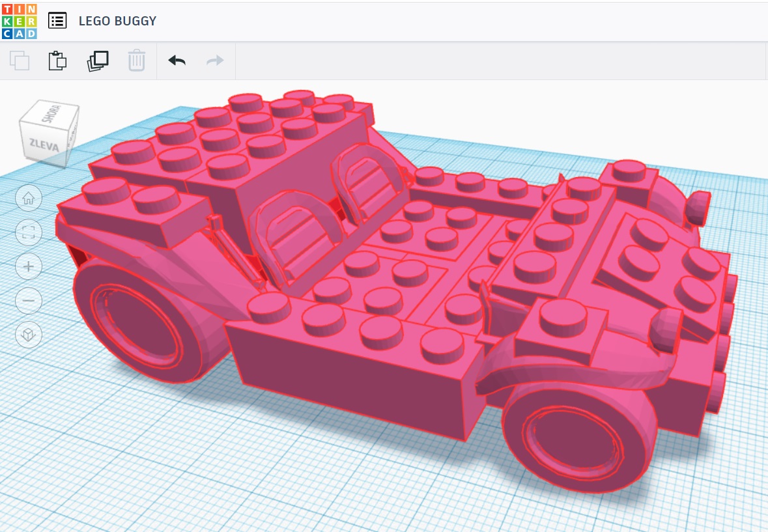
Task: Redo with the forward arrow
Action: [x=215, y=61]
